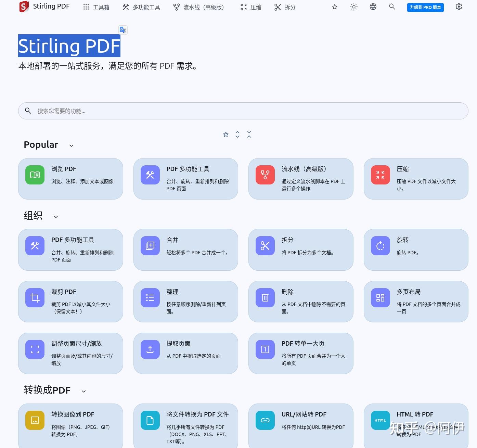Click the navbar search magnifier icon
Viewport: 477px width, 448px height.
click(392, 7)
